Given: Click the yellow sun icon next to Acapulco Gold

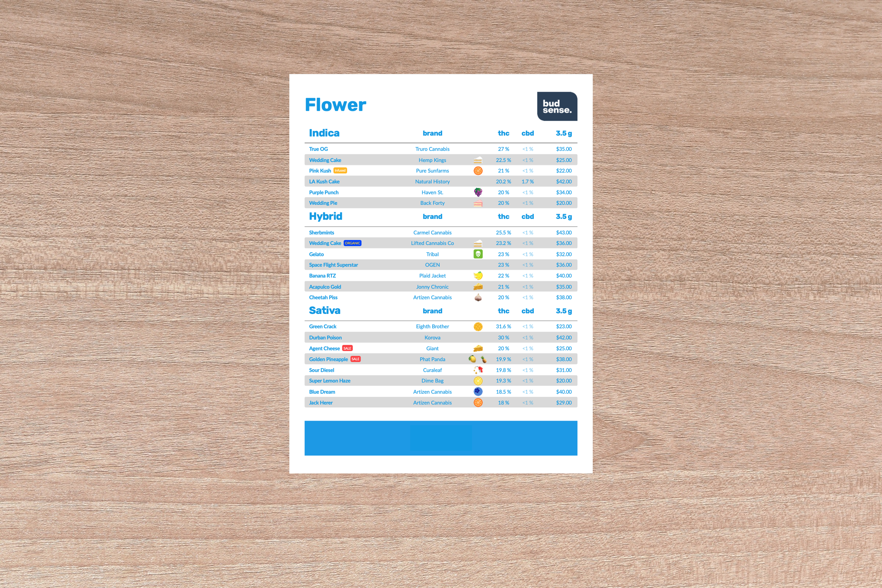Looking at the screenshot, I should (x=477, y=287).
